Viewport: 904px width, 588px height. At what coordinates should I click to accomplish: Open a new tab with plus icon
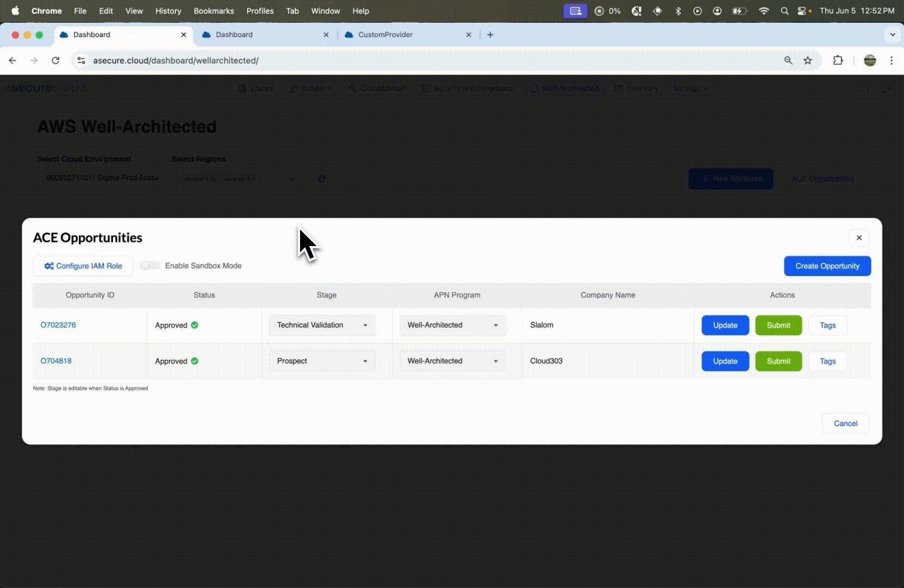(x=490, y=35)
